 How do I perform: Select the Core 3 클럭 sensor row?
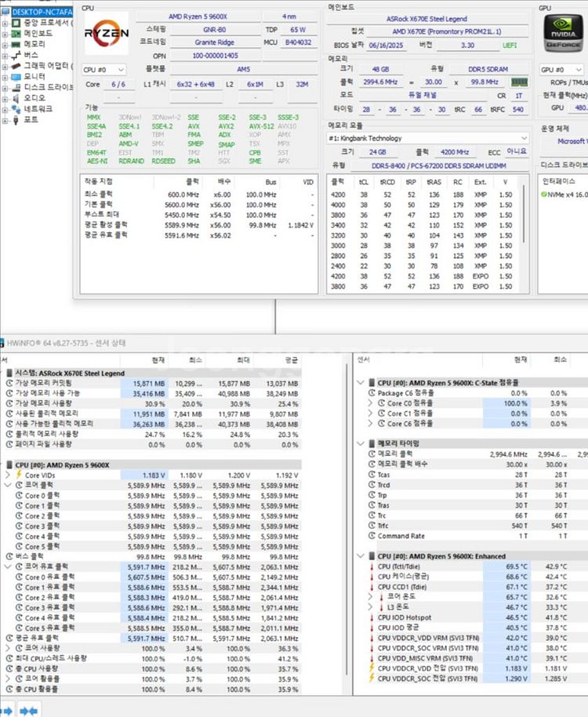point(153,526)
